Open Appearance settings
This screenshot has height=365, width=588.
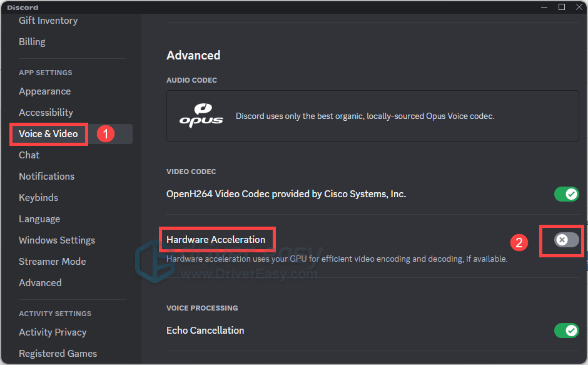[x=44, y=91]
